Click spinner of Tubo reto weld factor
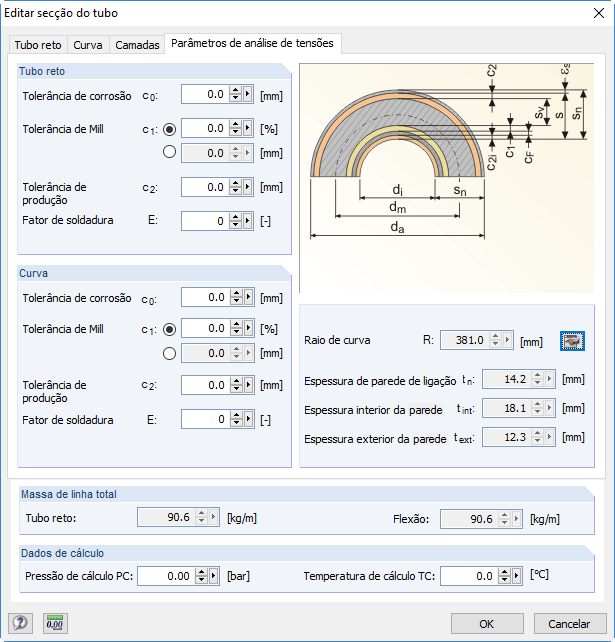The width and height of the screenshot is (615, 642). 235,221
